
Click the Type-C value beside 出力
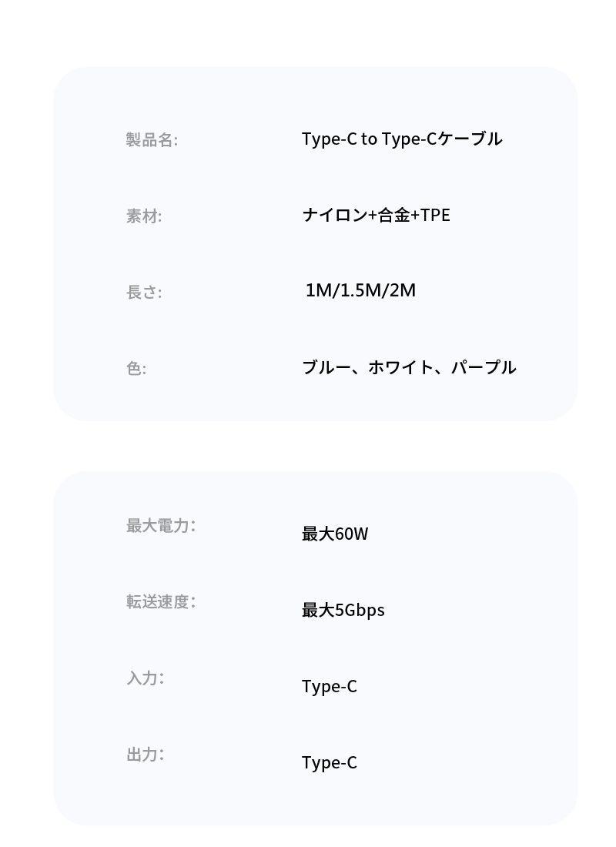tap(329, 763)
